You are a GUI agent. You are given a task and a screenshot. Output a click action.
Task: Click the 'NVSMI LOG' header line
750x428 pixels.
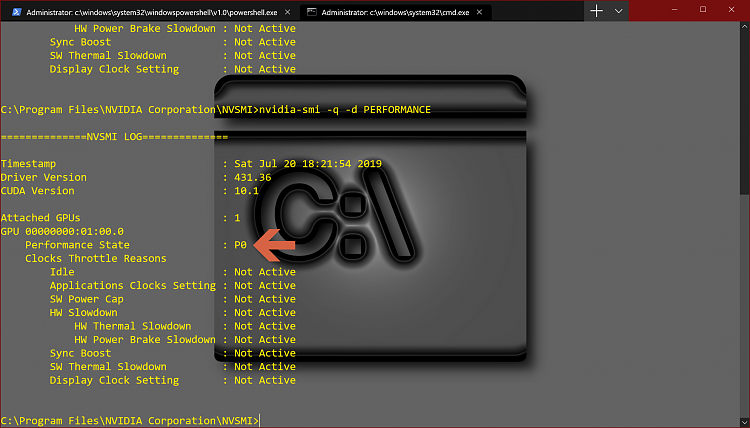coord(114,137)
